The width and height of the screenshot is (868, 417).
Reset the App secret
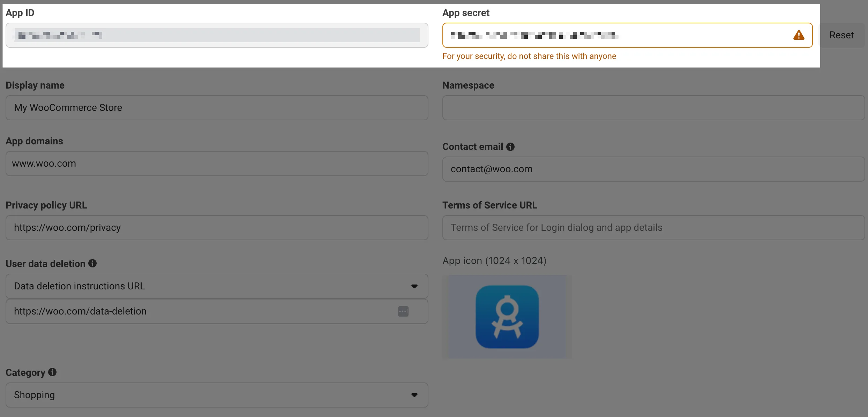pos(841,35)
